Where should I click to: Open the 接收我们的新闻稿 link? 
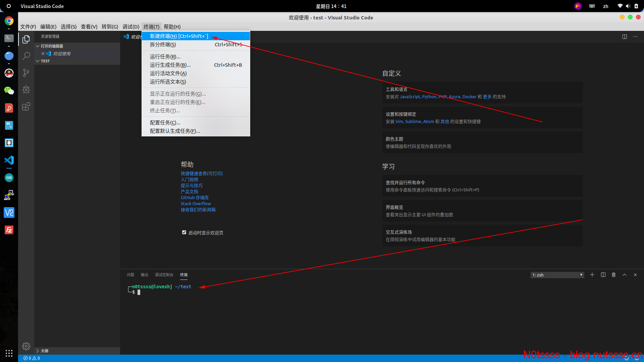(198, 210)
